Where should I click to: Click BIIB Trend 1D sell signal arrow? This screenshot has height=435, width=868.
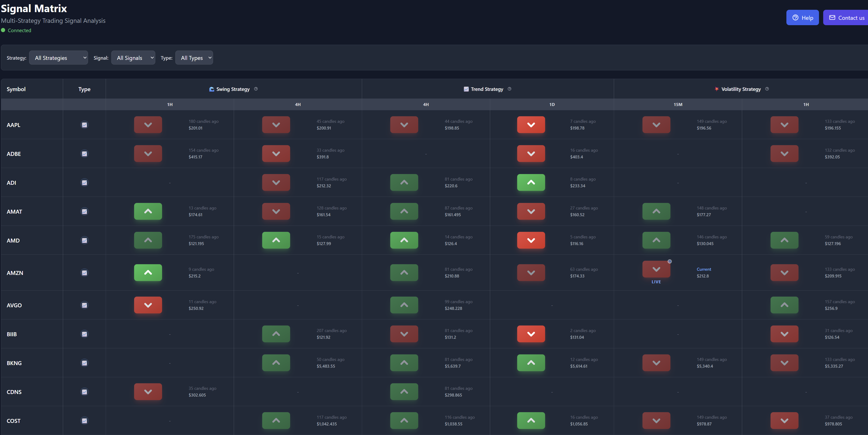pyautogui.click(x=531, y=334)
